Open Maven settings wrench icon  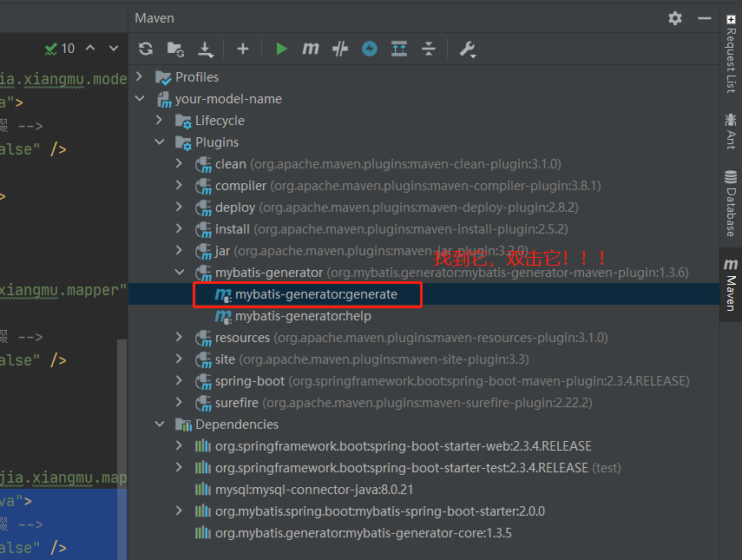tap(468, 49)
